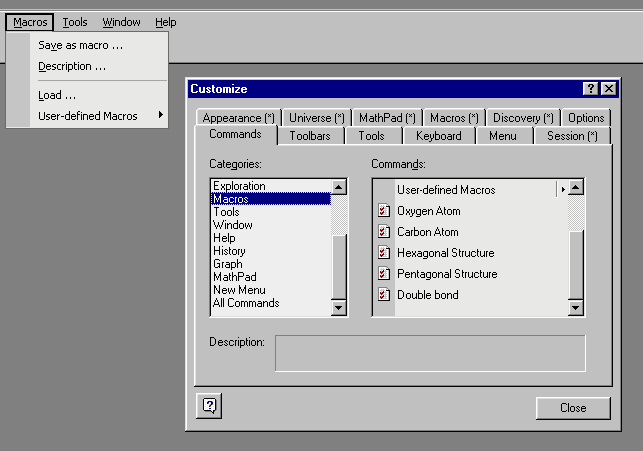643x451 pixels.
Task: Select Help in Categories list
Action: coord(271,238)
